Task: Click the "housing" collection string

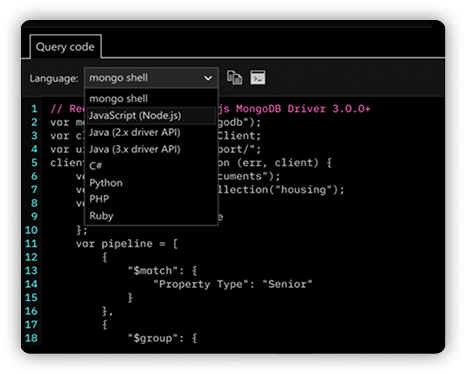Action: [x=303, y=190]
